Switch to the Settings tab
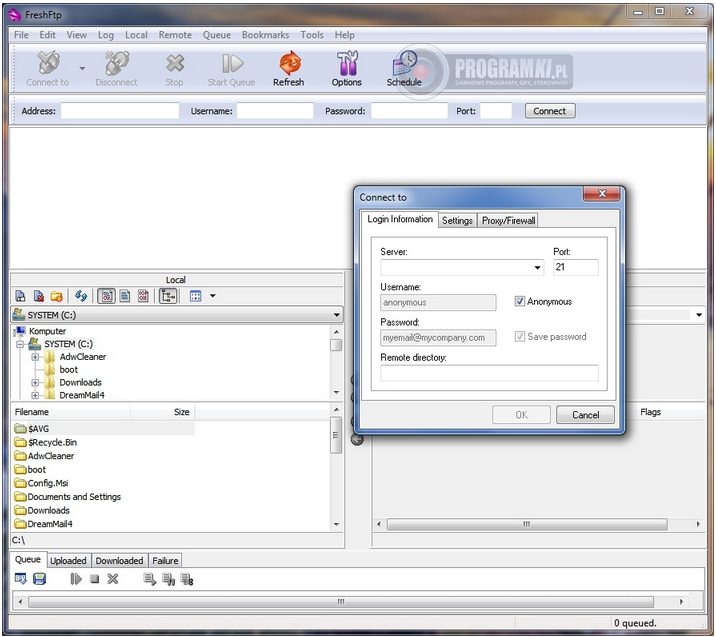This screenshot has height=637, width=716. (x=457, y=221)
